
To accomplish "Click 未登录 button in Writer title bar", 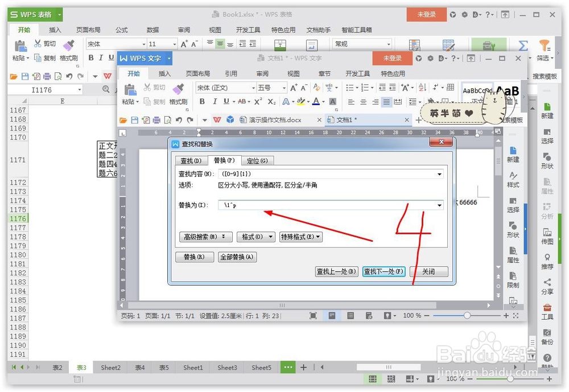I will [x=392, y=58].
